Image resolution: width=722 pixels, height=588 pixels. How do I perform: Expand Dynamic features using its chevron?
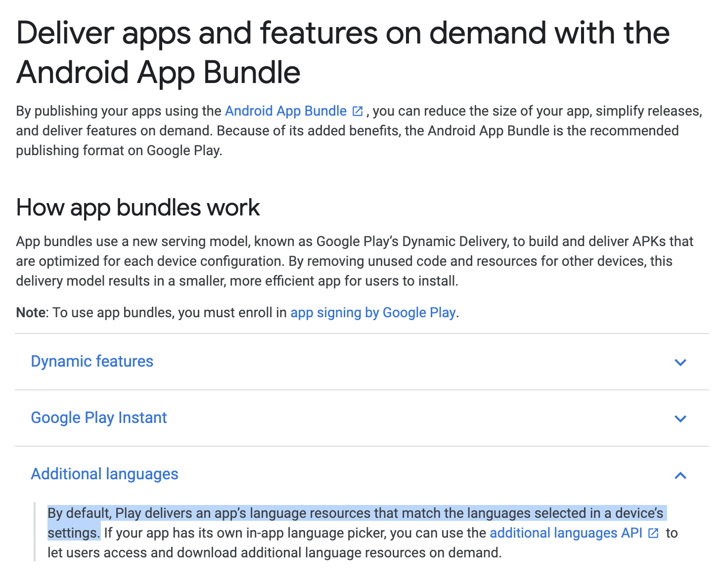click(x=680, y=362)
